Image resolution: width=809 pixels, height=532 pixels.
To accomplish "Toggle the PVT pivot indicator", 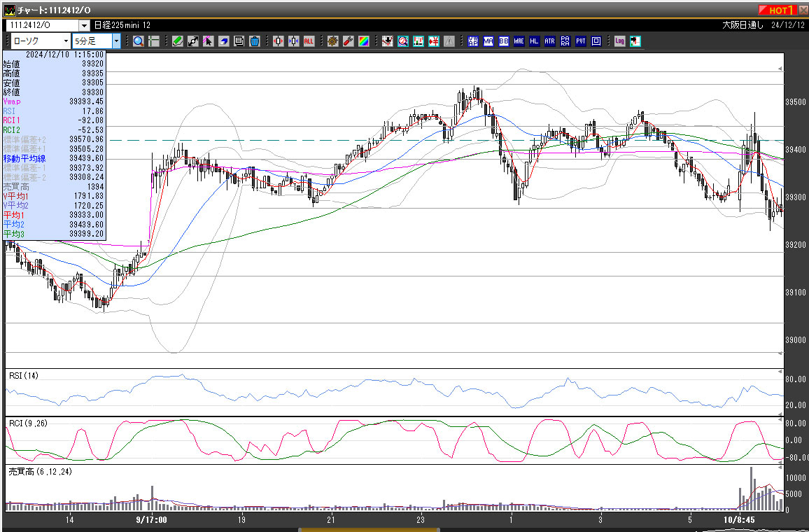I will [x=580, y=41].
